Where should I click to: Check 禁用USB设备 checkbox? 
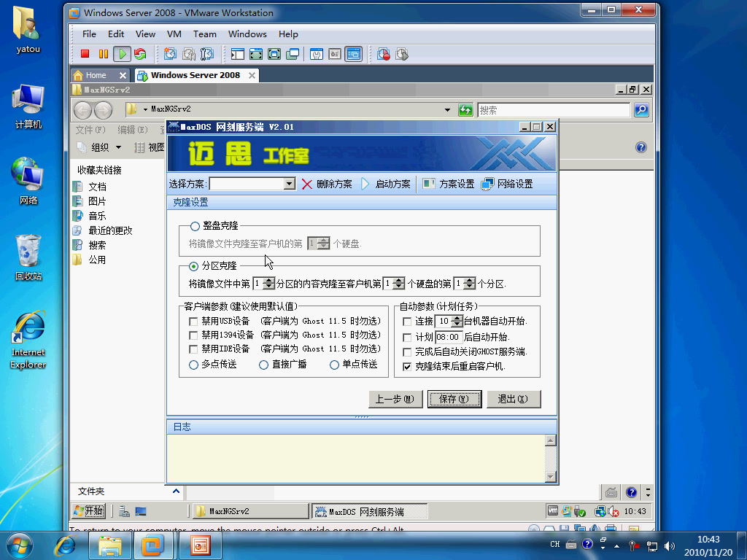(193, 321)
